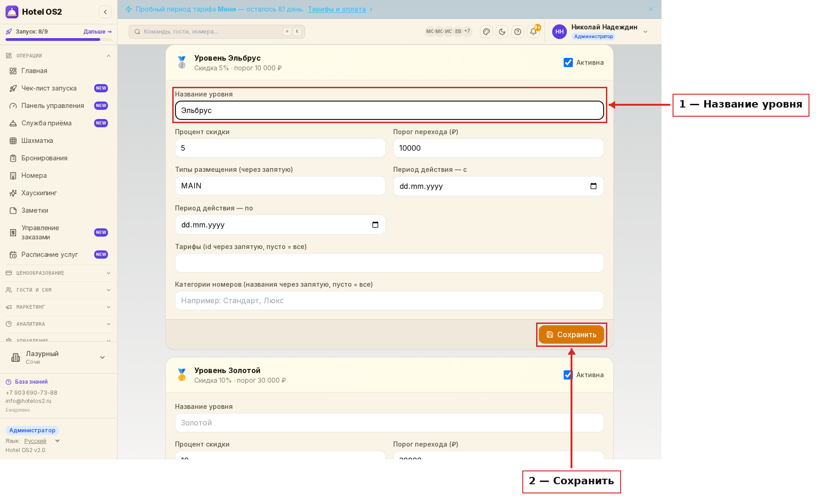Expand the АНАЛИТИКА section
The width and height of the screenshot is (820, 504).
tap(59, 324)
